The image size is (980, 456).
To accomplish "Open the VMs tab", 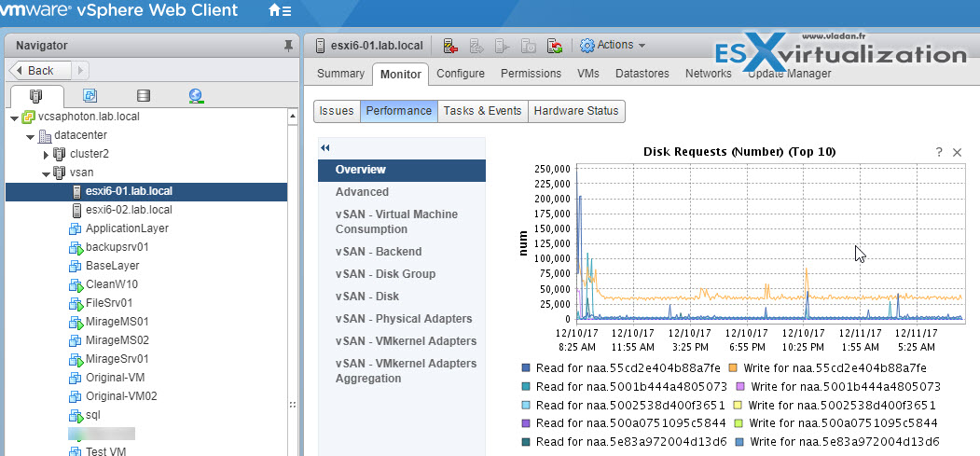I will click(x=588, y=74).
